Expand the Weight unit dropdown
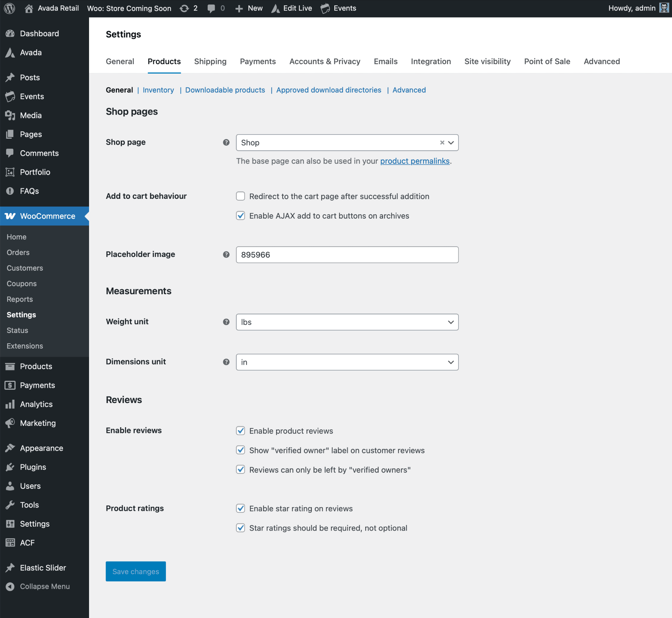Image resolution: width=672 pixels, height=618 pixels. 347,322
